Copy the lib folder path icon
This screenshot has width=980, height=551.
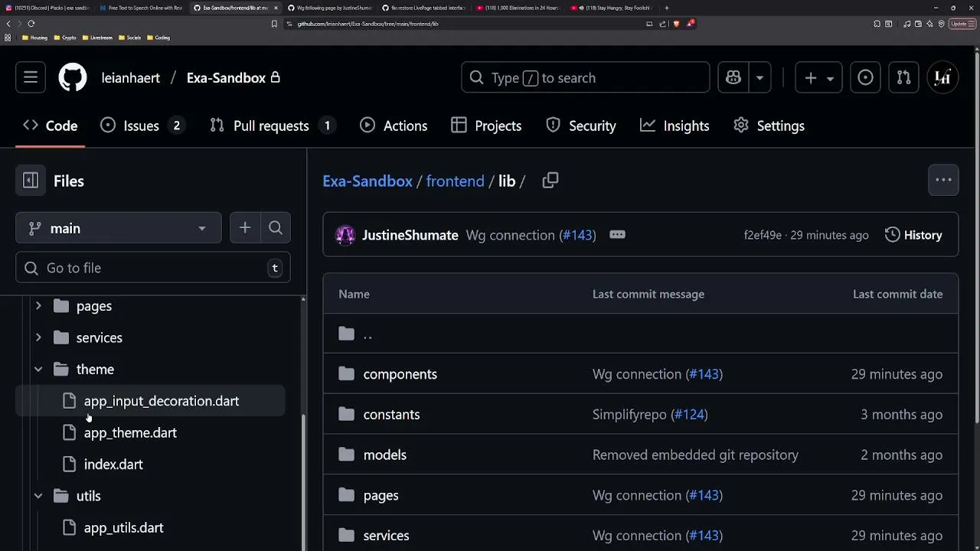[x=550, y=181]
